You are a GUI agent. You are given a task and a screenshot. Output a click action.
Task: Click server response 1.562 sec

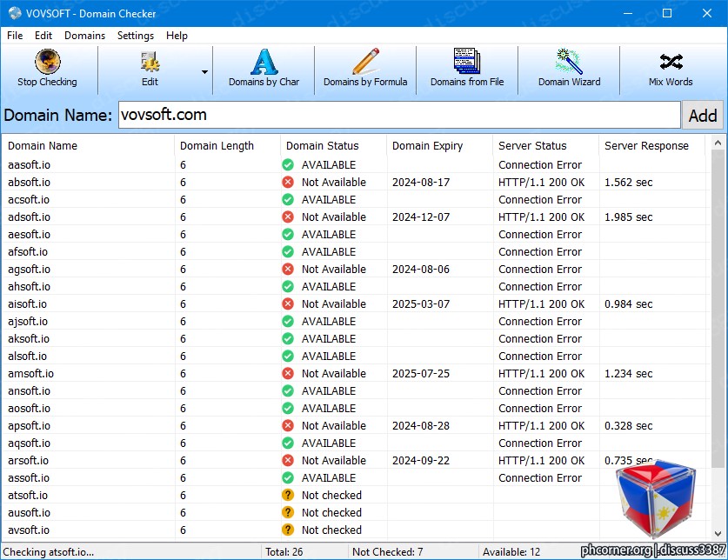(x=628, y=182)
